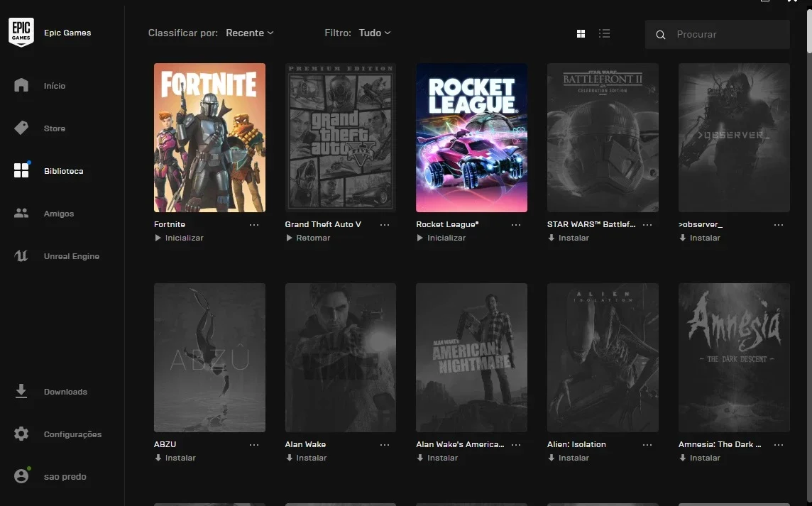Go to Store in sidebar
Image resolution: width=812 pixels, height=506 pixels.
(55, 128)
